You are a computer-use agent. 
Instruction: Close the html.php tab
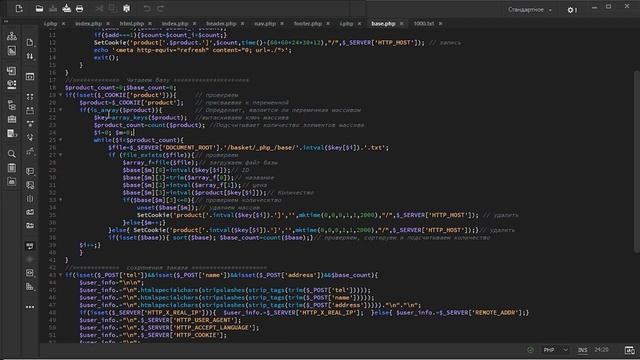tap(150, 24)
